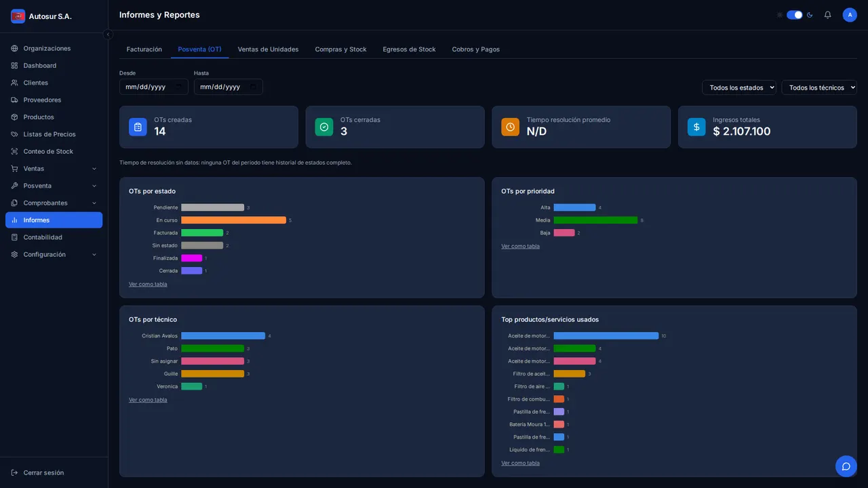The height and width of the screenshot is (488, 868).
Task: Click the blue Cristian Avalos bar
Action: click(223, 336)
